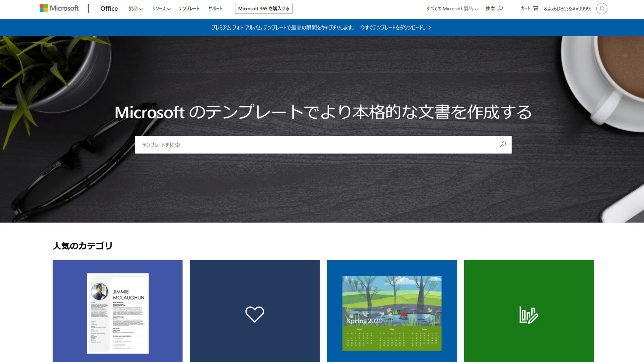Select the bar chart icon category tile
Viewport: 644px width, 362px height.
529,314
